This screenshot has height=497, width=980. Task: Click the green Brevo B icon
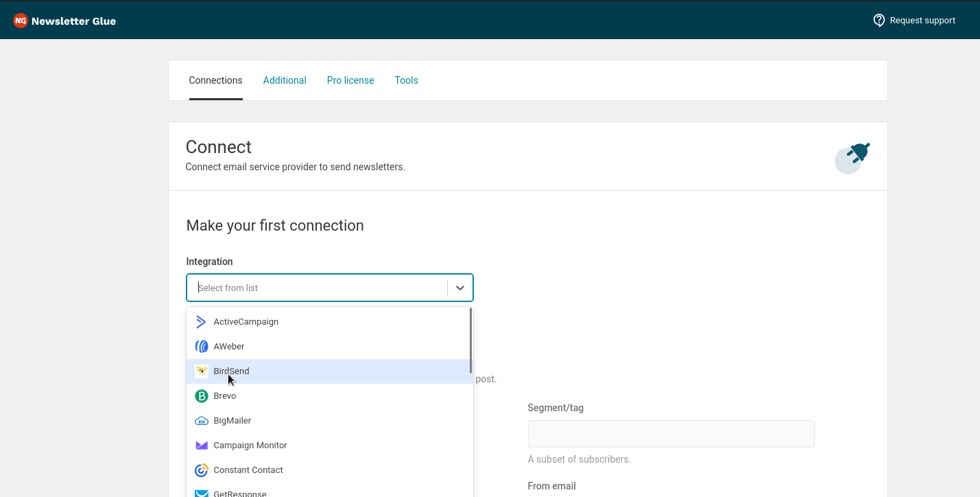coord(201,396)
